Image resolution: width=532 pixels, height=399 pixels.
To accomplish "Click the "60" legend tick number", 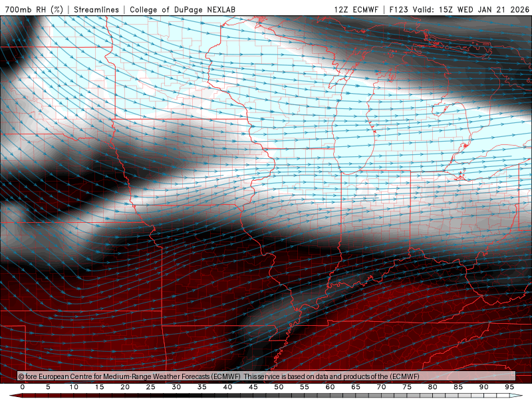I will pos(330,387).
